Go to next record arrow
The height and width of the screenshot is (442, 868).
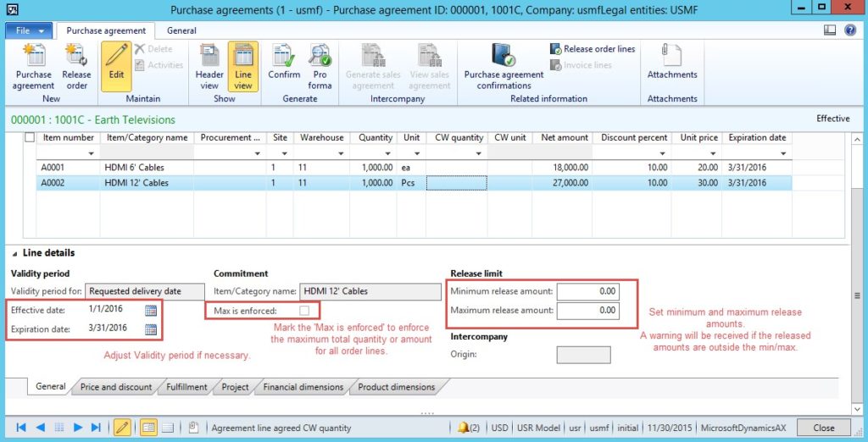78,427
